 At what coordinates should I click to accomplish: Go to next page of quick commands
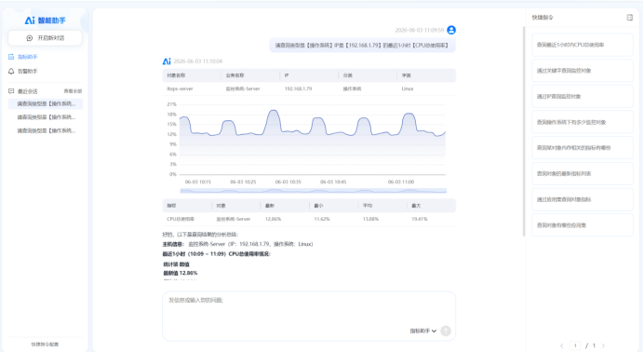(603, 345)
